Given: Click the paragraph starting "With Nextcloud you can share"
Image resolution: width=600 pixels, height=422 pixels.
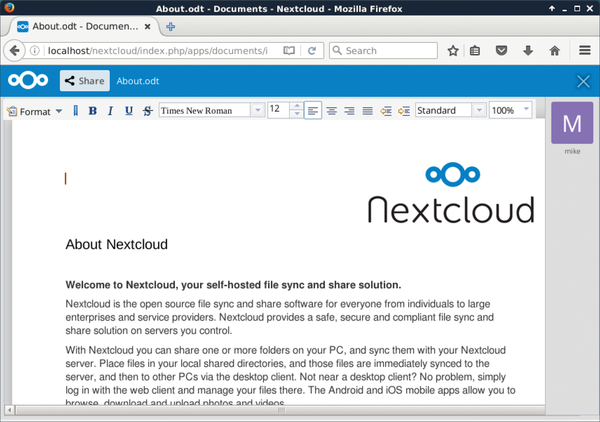Looking at the screenshot, I should pyautogui.click(x=290, y=377).
